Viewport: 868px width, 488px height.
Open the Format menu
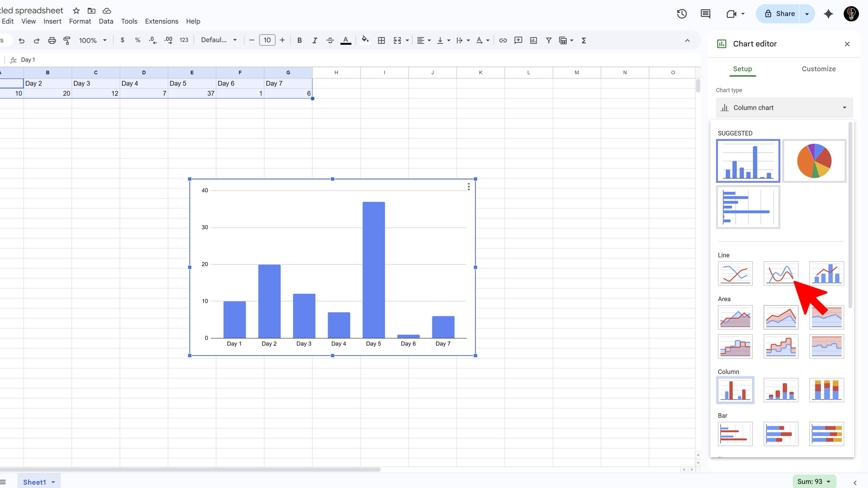[80, 21]
